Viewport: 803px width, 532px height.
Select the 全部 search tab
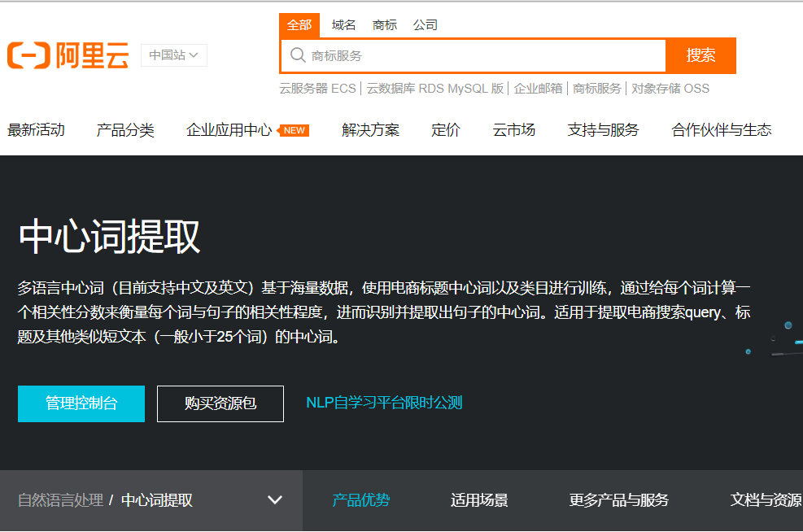tap(299, 25)
